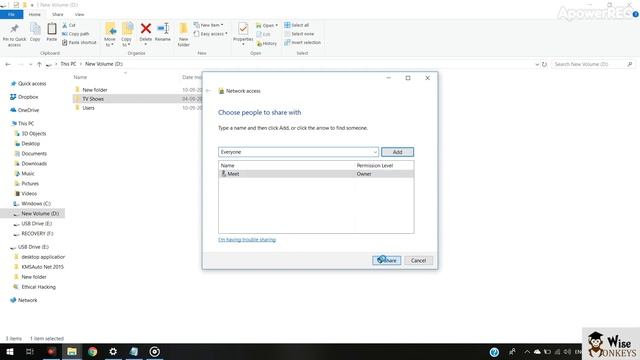
Task: Click Select none in ribbon
Action: [299, 34]
